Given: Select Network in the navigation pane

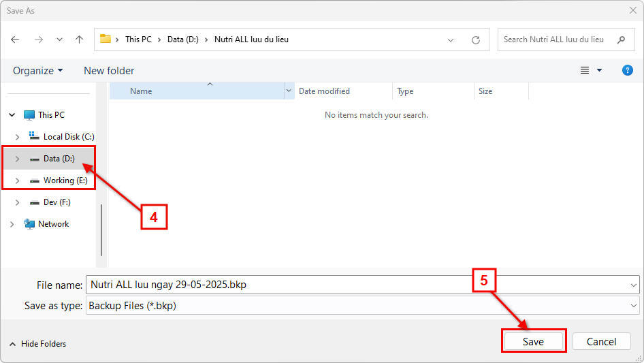Looking at the screenshot, I should (x=53, y=224).
